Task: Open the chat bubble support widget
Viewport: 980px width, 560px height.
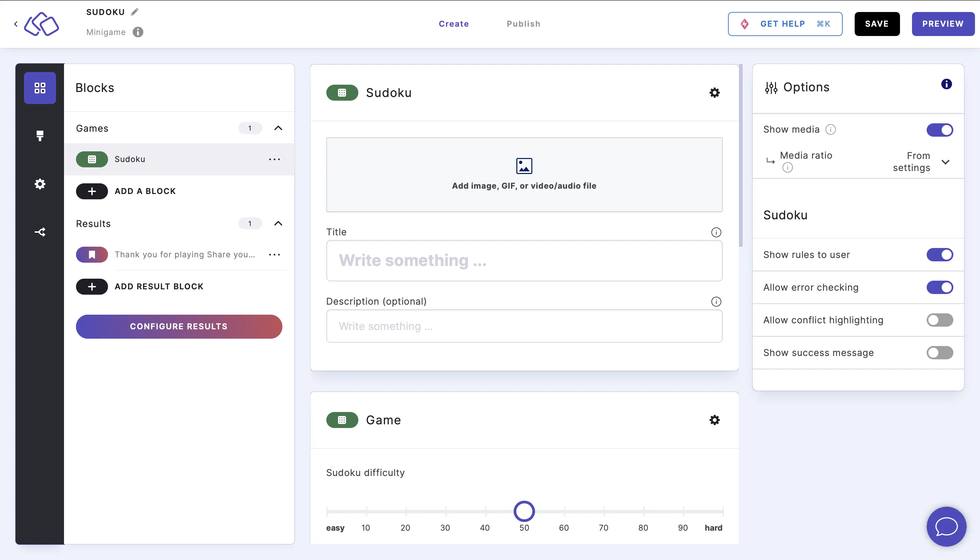Action: click(x=946, y=526)
